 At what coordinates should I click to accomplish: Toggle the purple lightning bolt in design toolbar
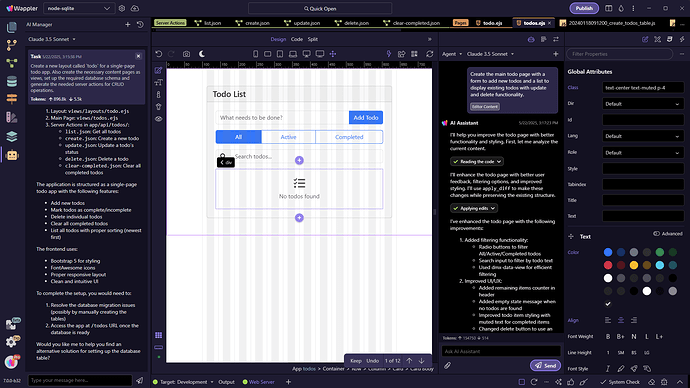(389, 54)
